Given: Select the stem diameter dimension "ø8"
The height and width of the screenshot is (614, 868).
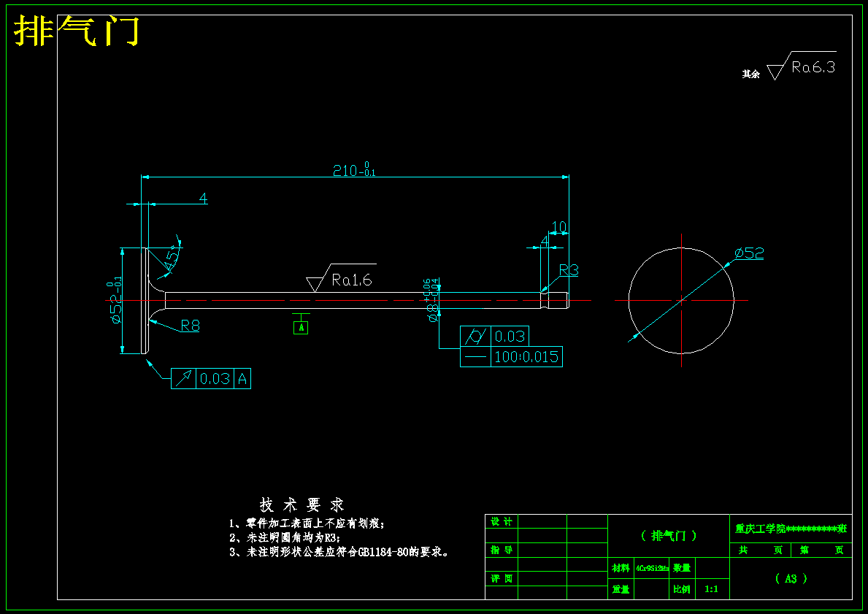Looking at the screenshot, I should coord(434,312).
